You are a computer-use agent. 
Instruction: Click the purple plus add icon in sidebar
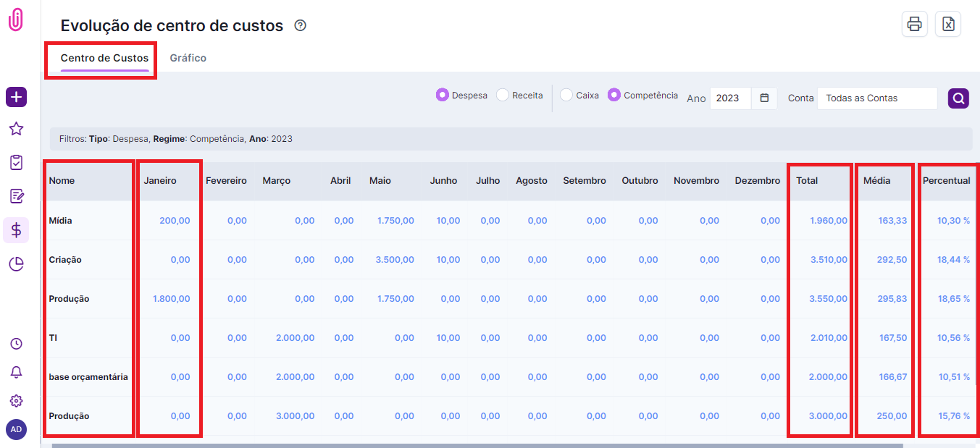pos(16,97)
